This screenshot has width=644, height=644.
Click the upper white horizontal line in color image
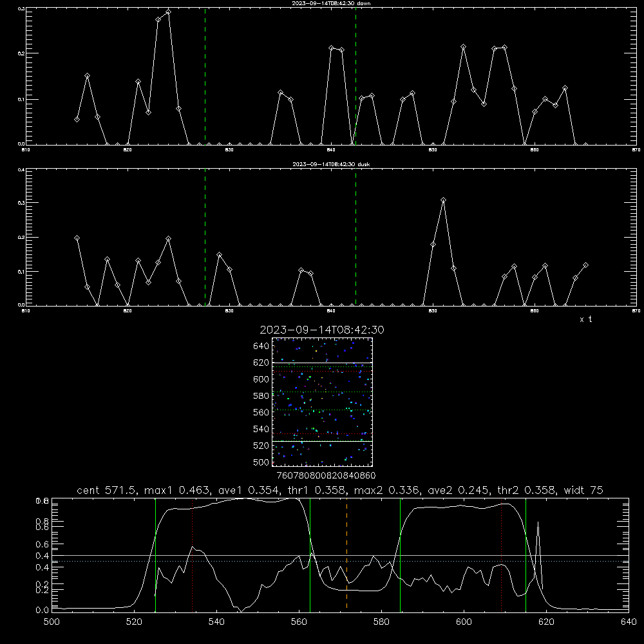[322, 363]
